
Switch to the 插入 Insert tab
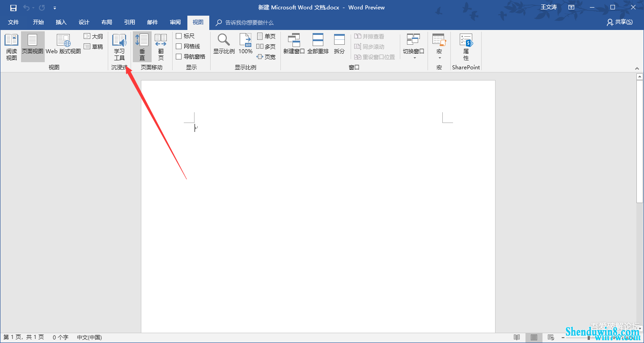point(61,22)
